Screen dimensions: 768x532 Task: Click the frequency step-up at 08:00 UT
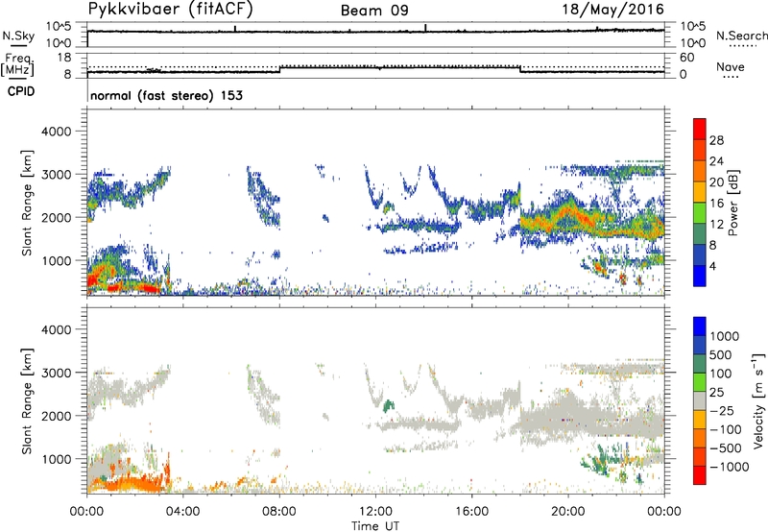pyautogui.click(x=279, y=69)
